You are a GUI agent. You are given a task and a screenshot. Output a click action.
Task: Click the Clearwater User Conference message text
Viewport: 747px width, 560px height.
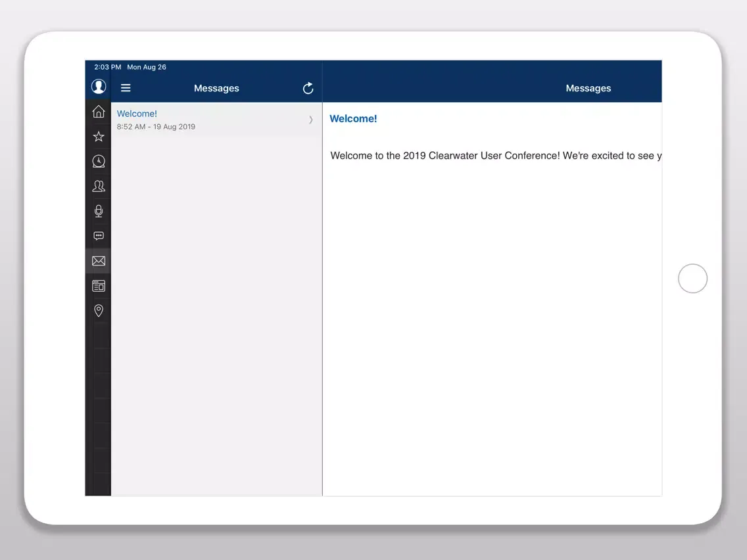pos(495,156)
